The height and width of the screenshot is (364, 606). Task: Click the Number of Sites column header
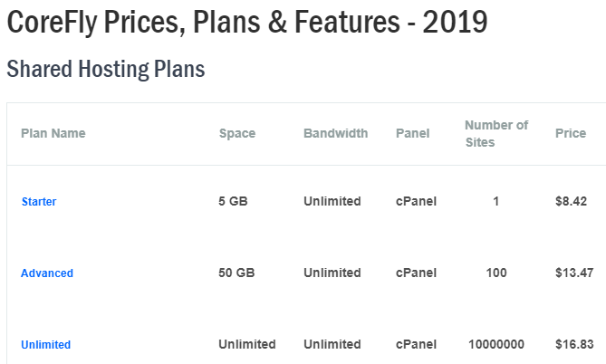click(x=495, y=133)
